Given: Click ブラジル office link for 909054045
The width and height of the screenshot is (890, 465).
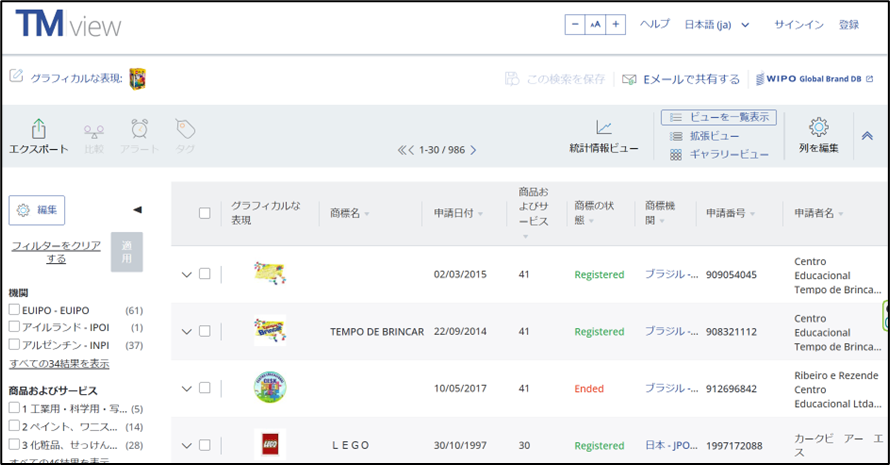Looking at the screenshot, I should [671, 274].
